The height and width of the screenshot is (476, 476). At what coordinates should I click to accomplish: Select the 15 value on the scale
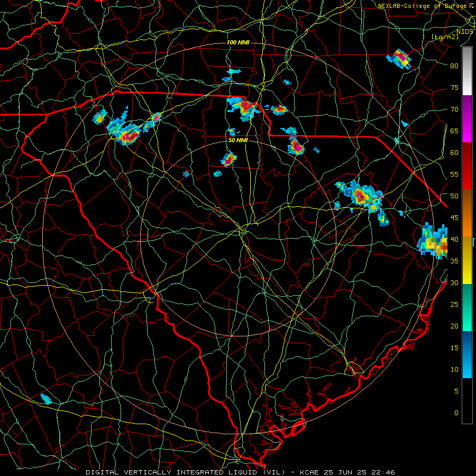point(454,348)
